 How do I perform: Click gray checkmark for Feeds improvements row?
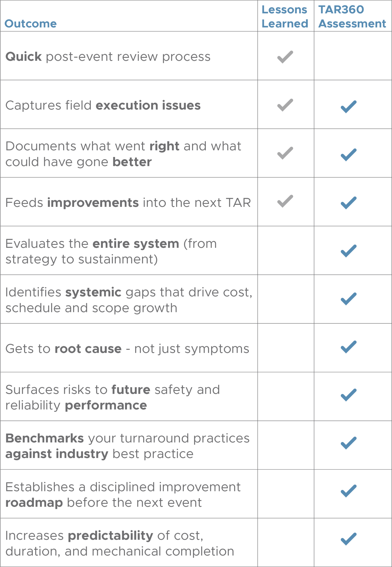pos(285,201)
